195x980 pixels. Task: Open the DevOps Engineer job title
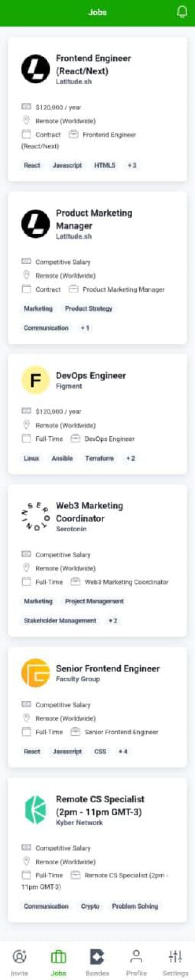91,375
